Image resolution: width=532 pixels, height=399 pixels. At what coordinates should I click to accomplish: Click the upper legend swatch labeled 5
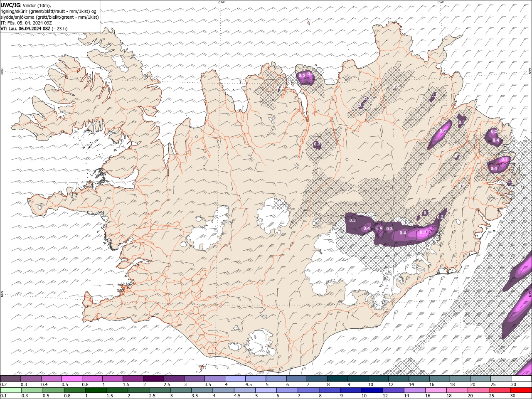(276, 379)
